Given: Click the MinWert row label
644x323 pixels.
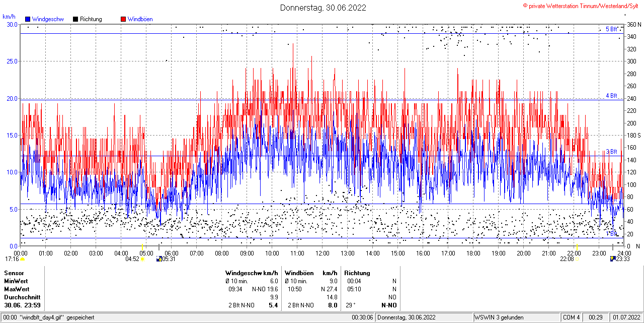Looking at the screenshot, I should (16, 281).
